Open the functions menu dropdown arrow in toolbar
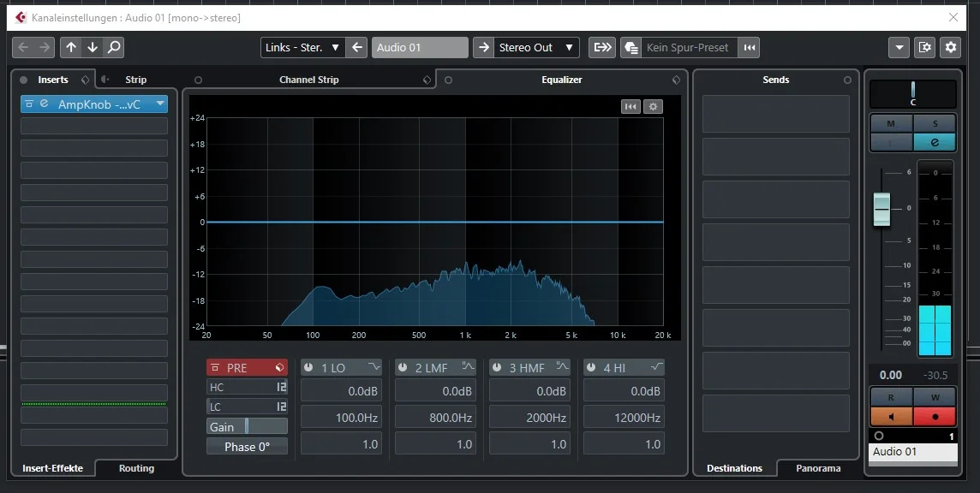Screen dimensions: 980x493 coord(899,47)
